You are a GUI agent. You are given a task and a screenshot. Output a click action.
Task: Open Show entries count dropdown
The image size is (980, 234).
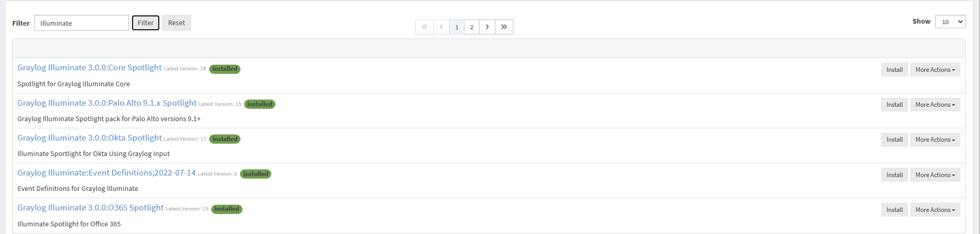(x=950, y=22)
